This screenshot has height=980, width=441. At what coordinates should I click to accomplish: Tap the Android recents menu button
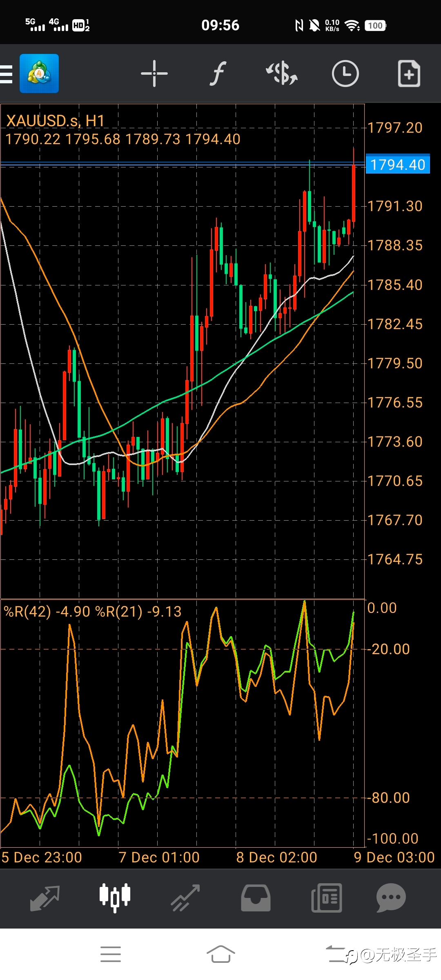pyautogui.click(x=110, y=954)
